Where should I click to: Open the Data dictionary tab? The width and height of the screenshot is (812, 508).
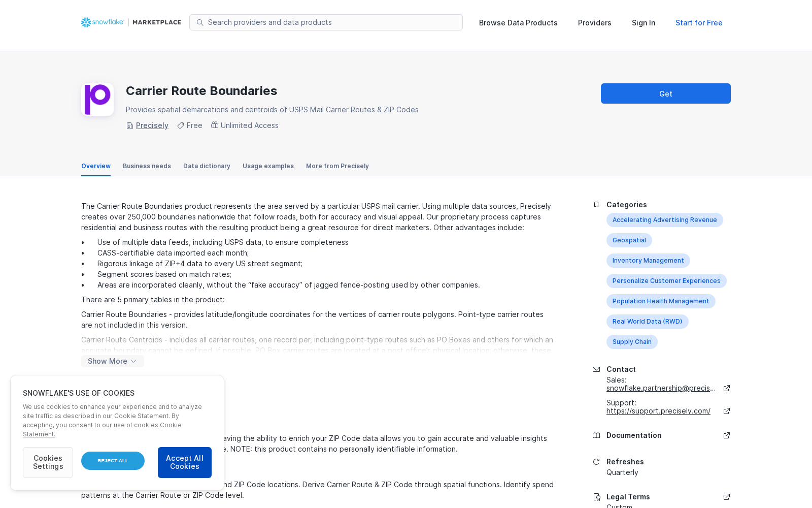207,166
